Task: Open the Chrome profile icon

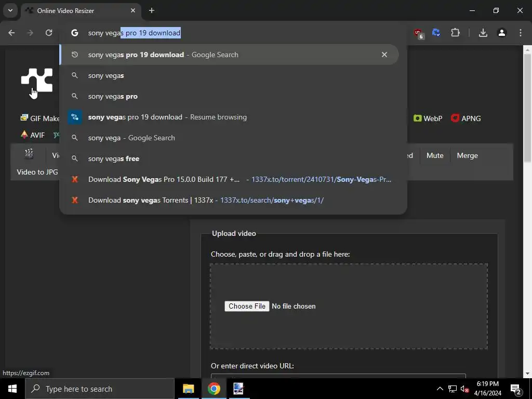Action: pyautogui.click(x=502, y=33)
